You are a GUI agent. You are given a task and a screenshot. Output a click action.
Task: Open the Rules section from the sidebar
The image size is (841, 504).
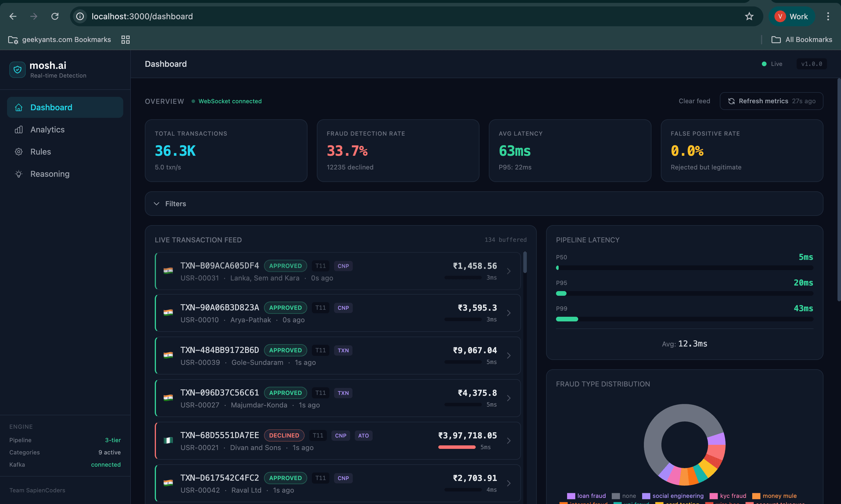(41, 152)
